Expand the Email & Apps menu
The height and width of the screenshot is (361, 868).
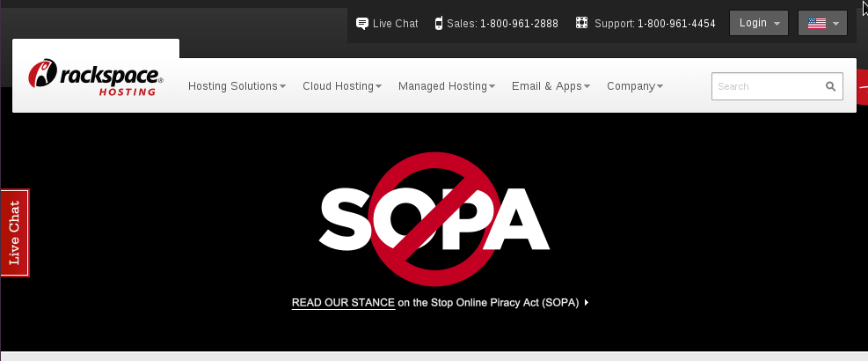click(x=551, y=86)
